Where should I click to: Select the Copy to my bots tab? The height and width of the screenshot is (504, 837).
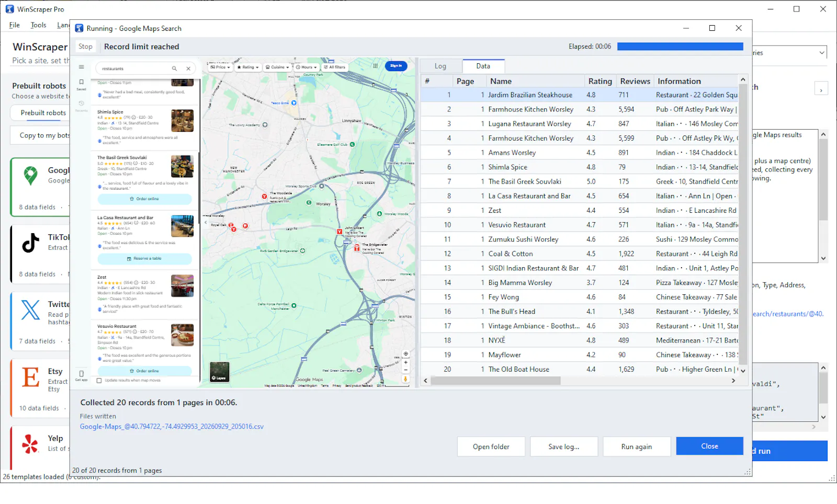coord(44,135)
